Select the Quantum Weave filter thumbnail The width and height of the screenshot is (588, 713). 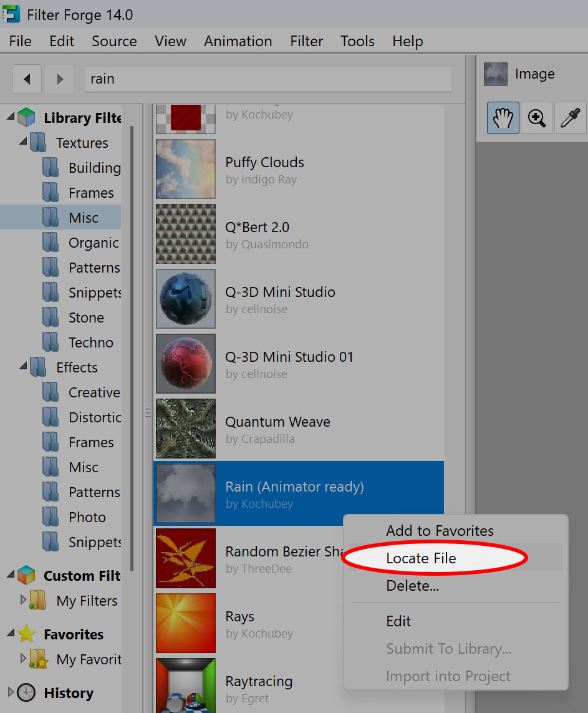click(x=186, y=429)
